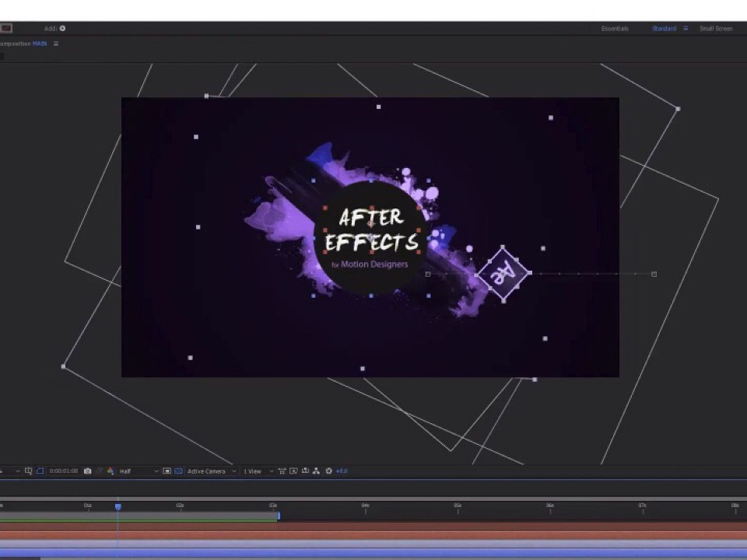The image size is (747, 560).
Task: Click the Add shape element button
Action: (x=62, y=29)
